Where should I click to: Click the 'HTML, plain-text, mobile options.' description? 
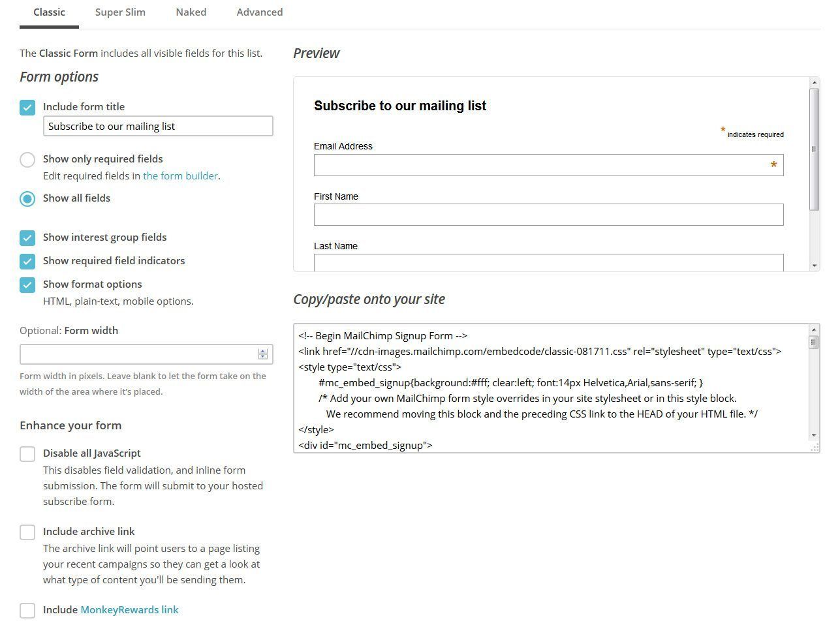tap(118, 301)
